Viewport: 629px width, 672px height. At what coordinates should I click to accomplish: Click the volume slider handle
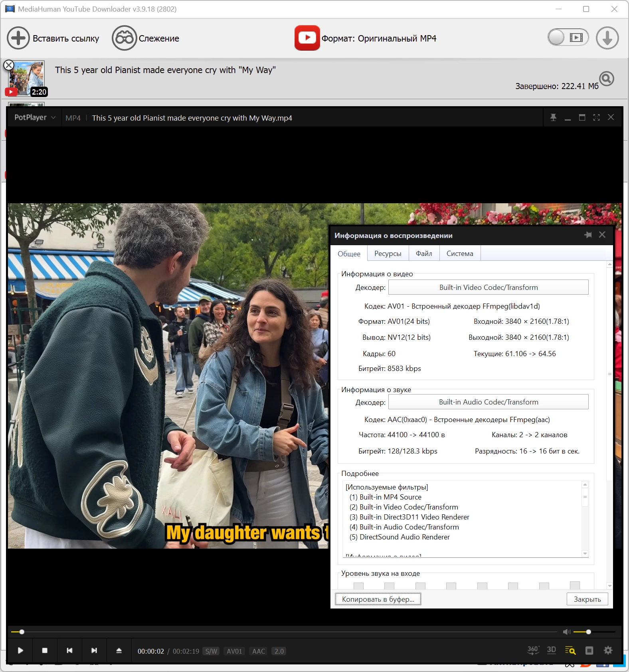[588, 632]
